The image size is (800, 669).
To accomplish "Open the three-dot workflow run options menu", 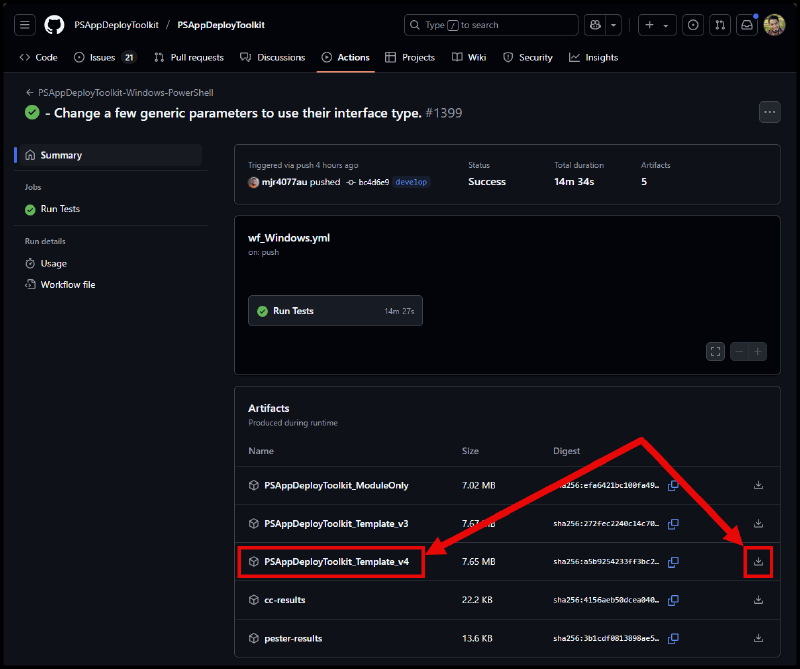I will (769, 112).
